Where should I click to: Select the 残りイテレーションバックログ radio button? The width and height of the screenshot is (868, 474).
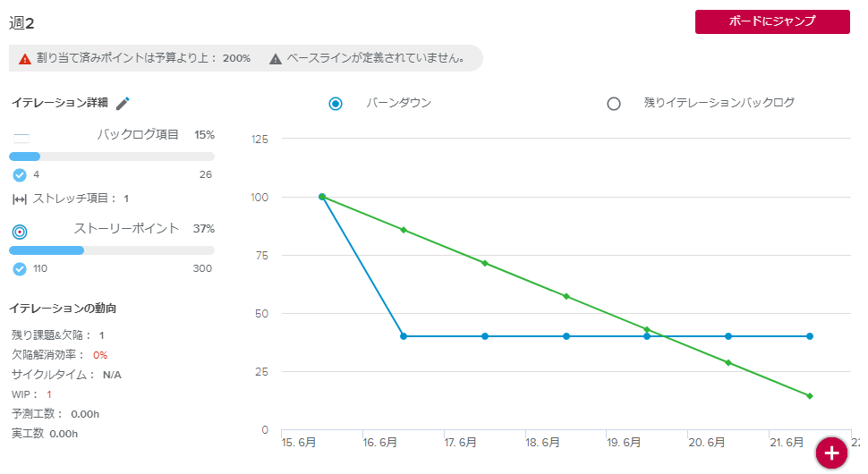(614, 104)
